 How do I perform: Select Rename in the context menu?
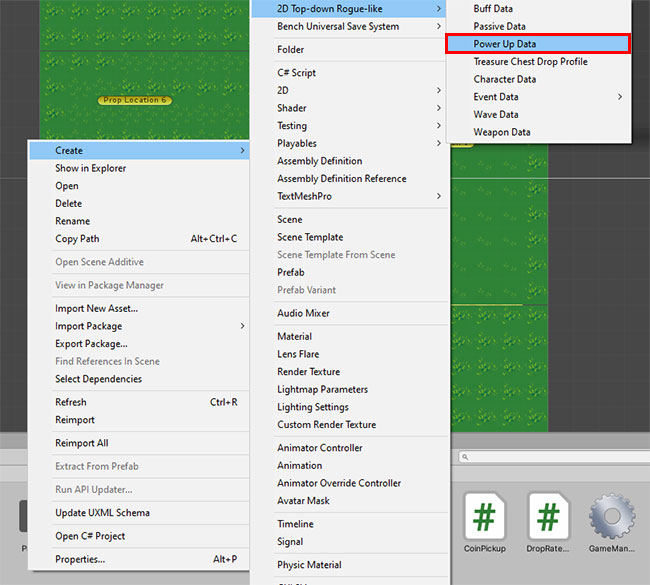click(139, 221)
